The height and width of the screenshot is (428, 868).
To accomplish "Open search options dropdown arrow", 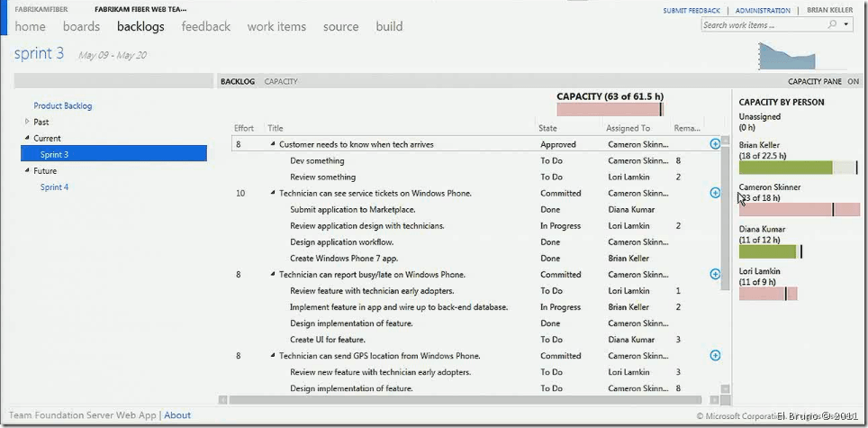I will (846, 25).
